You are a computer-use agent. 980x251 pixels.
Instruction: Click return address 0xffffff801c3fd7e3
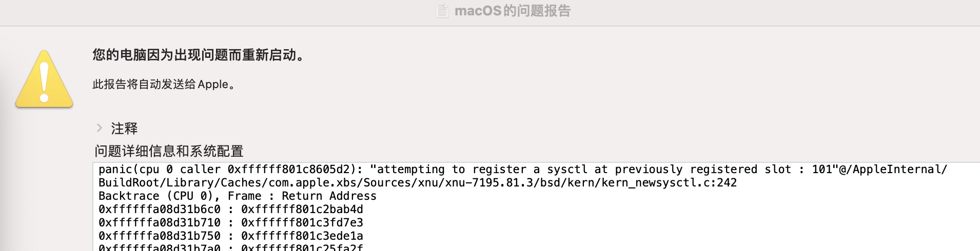[302, 223]
